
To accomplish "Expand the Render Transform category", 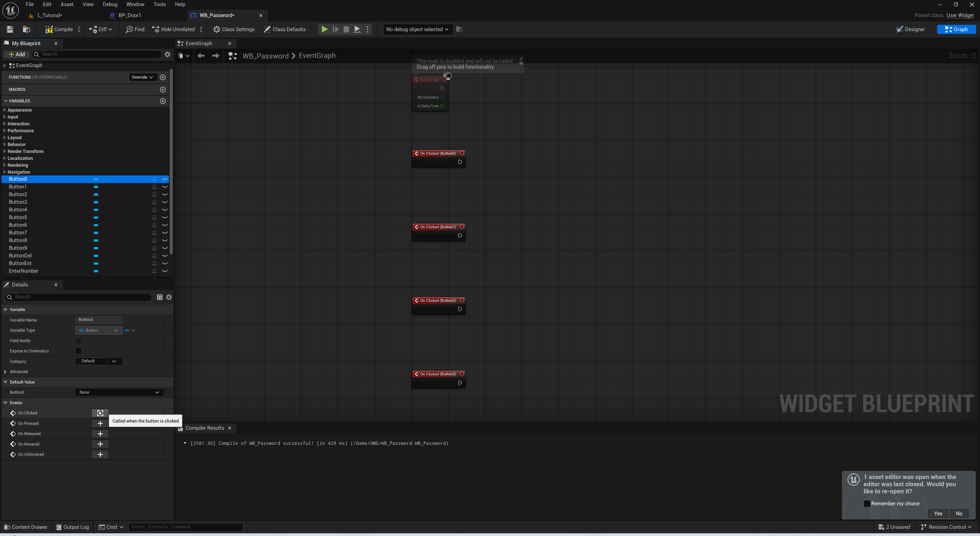I will point(5,151).
